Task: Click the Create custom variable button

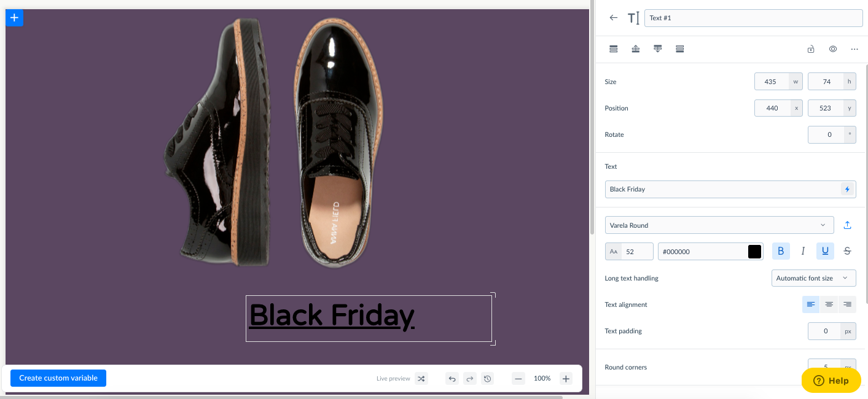Action: pos(58,378)
